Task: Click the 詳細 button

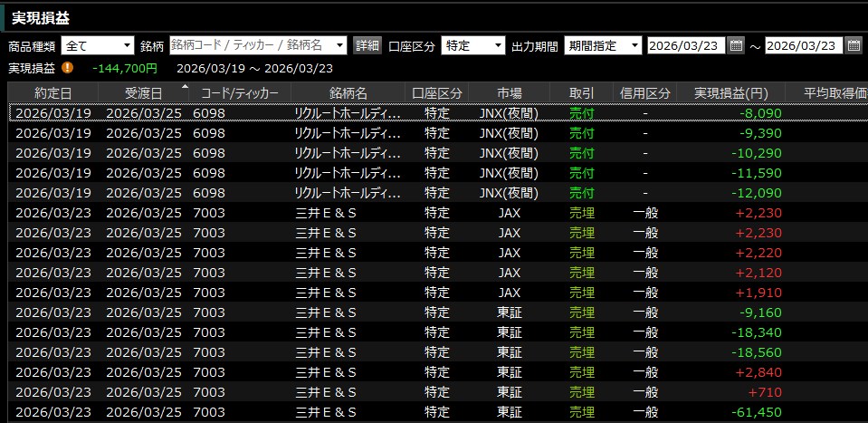Action: click(367, 46)
